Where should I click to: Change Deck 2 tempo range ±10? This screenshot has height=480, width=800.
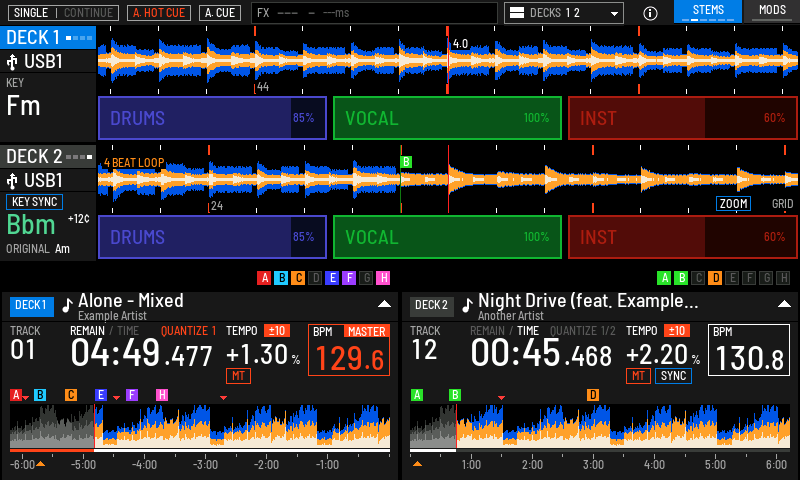(677, 331)
